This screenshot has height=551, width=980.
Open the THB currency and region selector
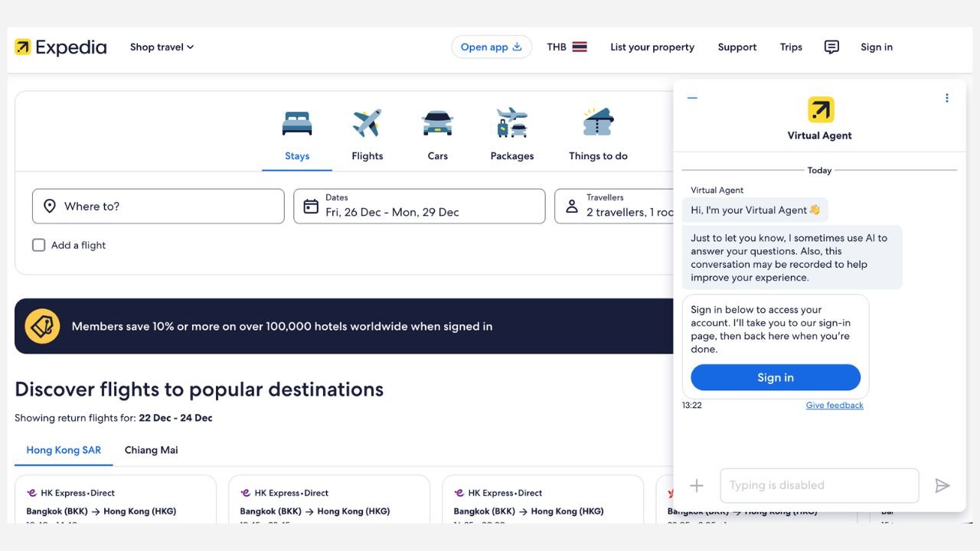(567, 47)
